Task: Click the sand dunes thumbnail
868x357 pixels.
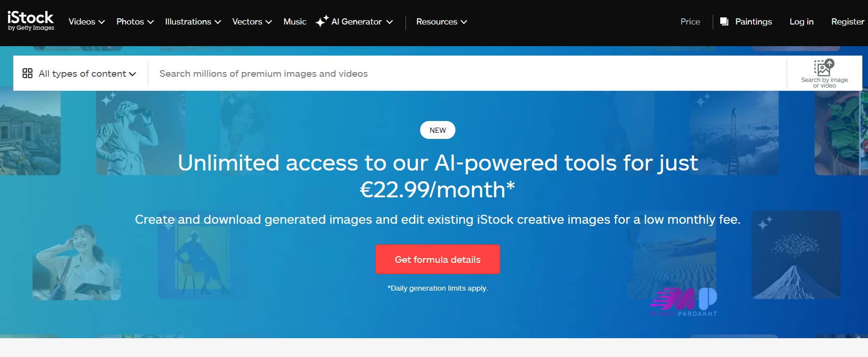Action: pos(672,255)
